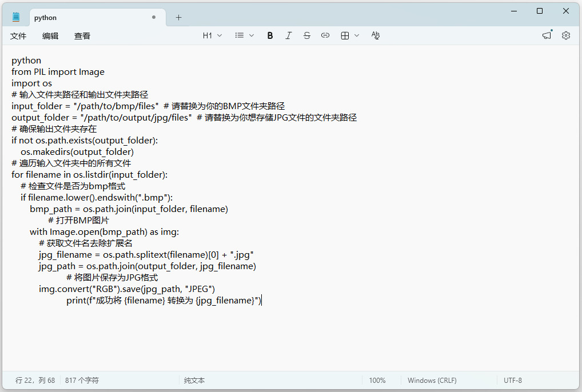
Task: Click the 'os.makedirs(output_folder)' line
Action: pos(77,152)
